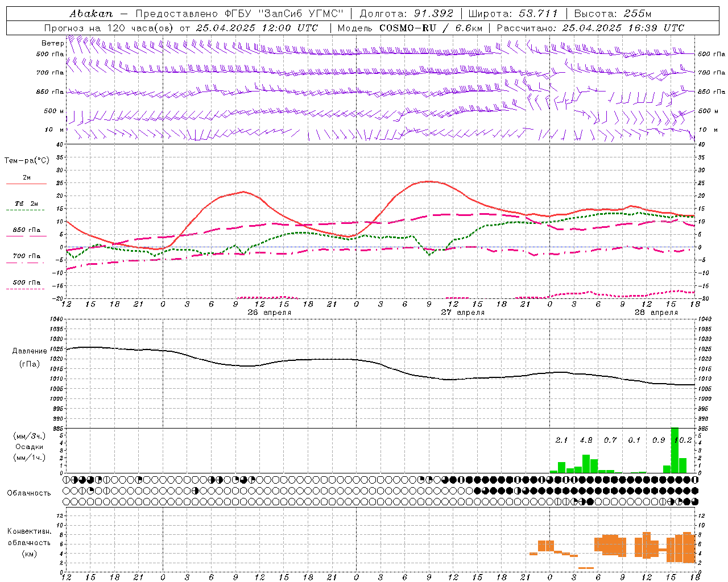Click the 'Давление' pressure label
This screenshot has height=582, width=728.
[30, 351]
